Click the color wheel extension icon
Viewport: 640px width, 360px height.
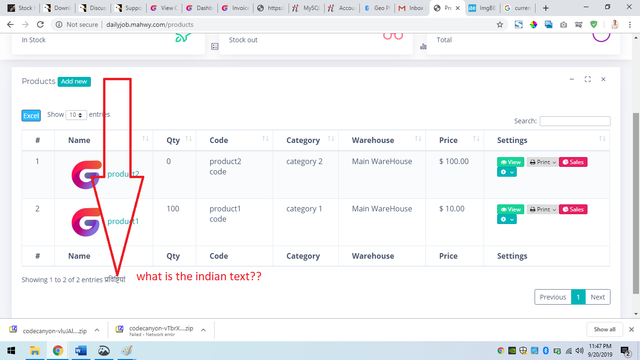(x=533, y=24)
